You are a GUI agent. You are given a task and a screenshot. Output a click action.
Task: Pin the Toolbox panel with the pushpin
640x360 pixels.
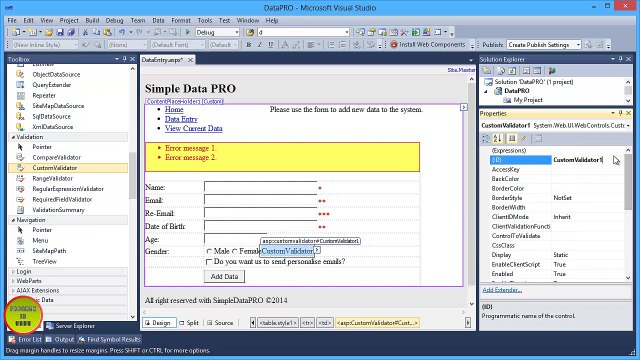124,59
